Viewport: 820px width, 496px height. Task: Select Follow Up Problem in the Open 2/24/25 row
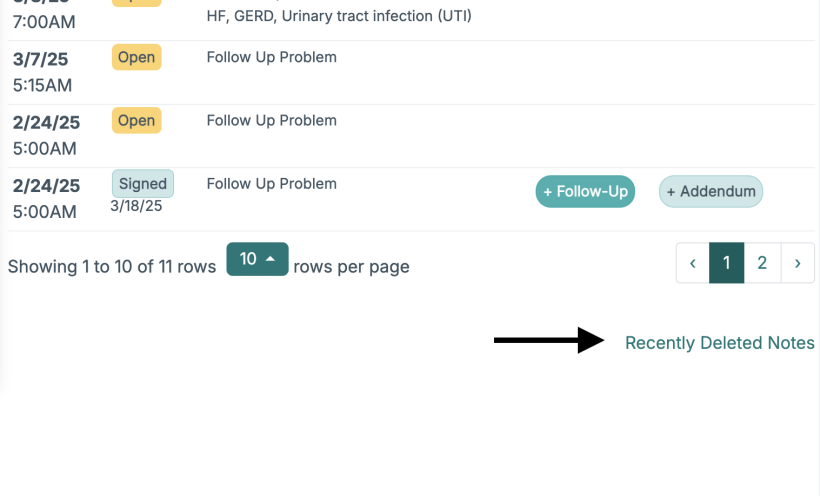pyautogui.click(x=271, y=121)
